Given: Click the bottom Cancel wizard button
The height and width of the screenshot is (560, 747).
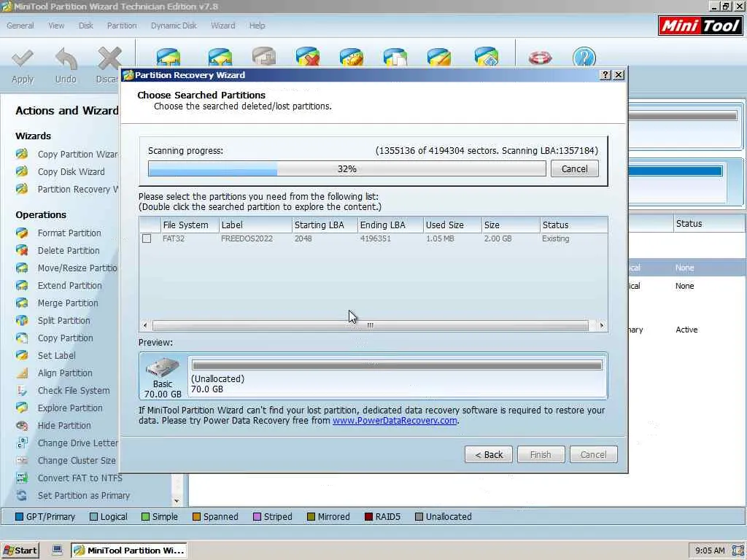Looking at the screenshot, I should point(594,454).
